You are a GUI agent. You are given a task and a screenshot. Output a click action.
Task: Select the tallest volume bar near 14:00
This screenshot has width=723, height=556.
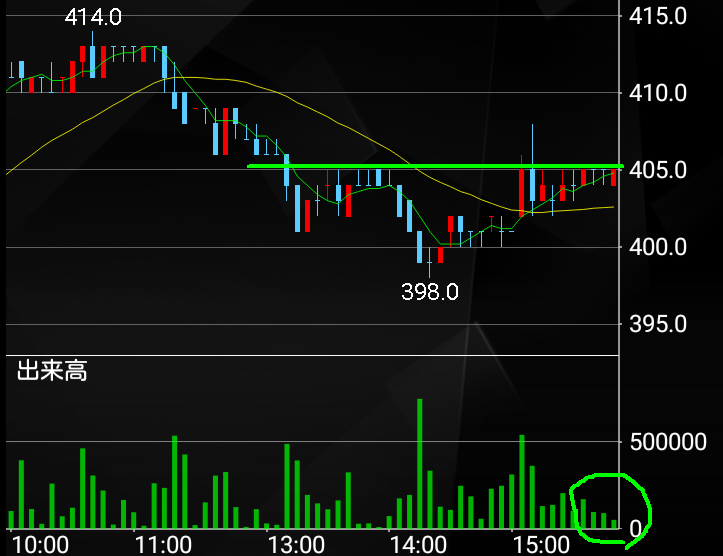tap(420, 463)
